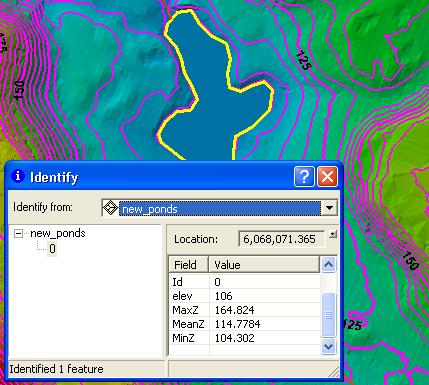
Task: Click the Field column header
Action: click(189, 265)
